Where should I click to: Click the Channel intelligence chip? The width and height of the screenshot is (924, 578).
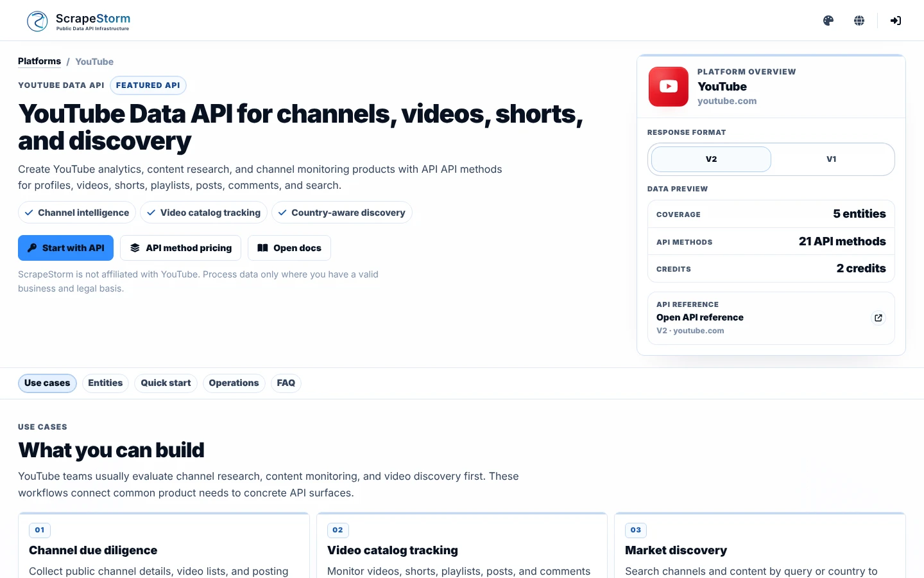(77, 213)
